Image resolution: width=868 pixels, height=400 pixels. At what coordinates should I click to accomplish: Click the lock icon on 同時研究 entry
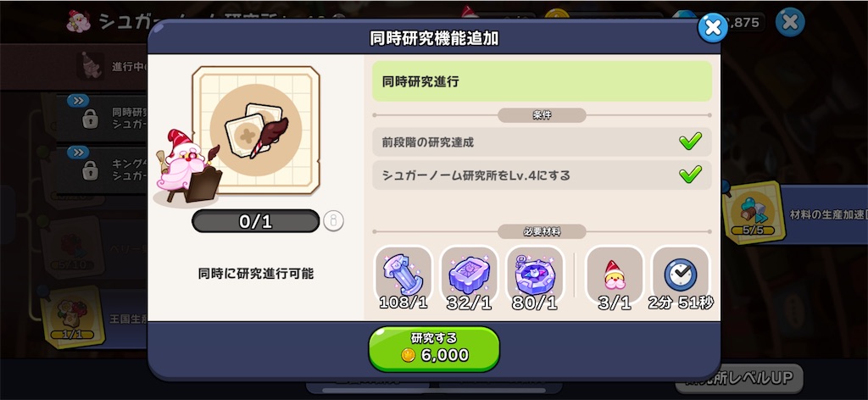coord(90,119)
